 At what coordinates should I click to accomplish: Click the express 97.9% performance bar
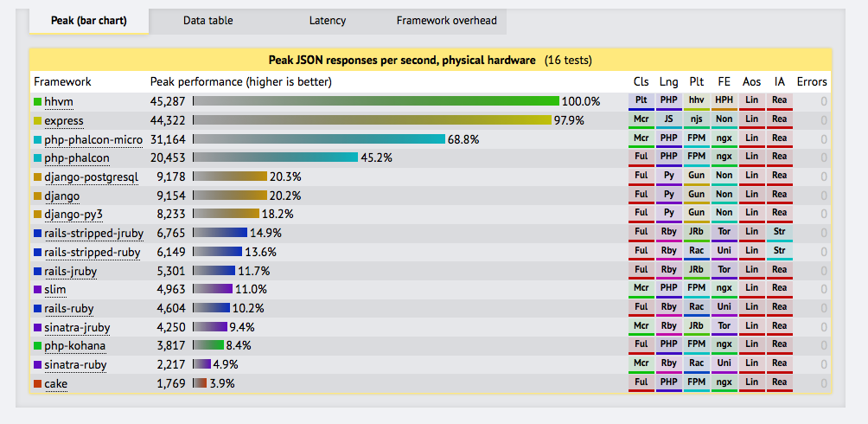click(372, 119)
